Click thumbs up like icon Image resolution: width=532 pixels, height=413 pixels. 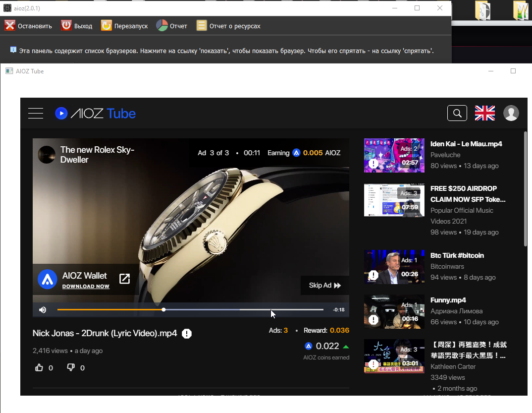click(x=39, y=367)
